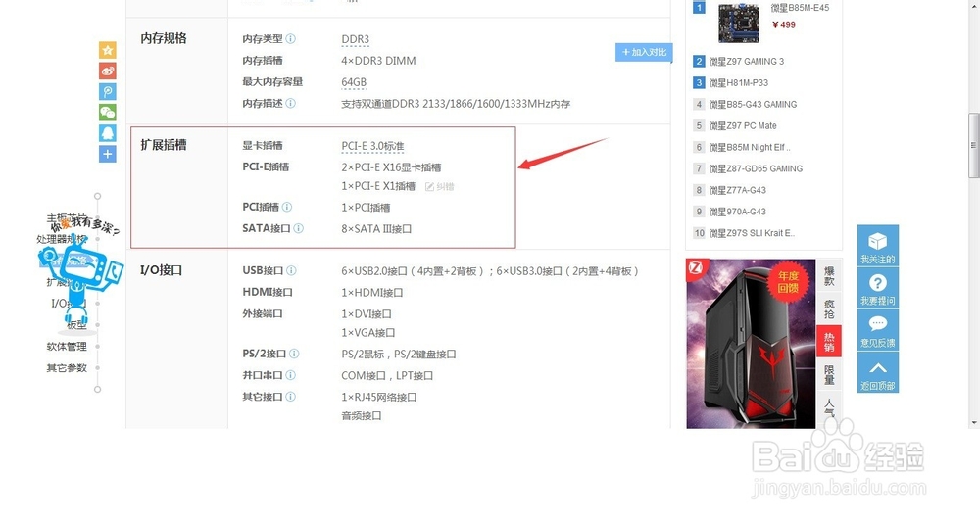Image resolution: width=980 pixels, height=521 pixels.
Task: Open ranked item 微星Z97S SLI Krait
Action: [x=752, y=233]
